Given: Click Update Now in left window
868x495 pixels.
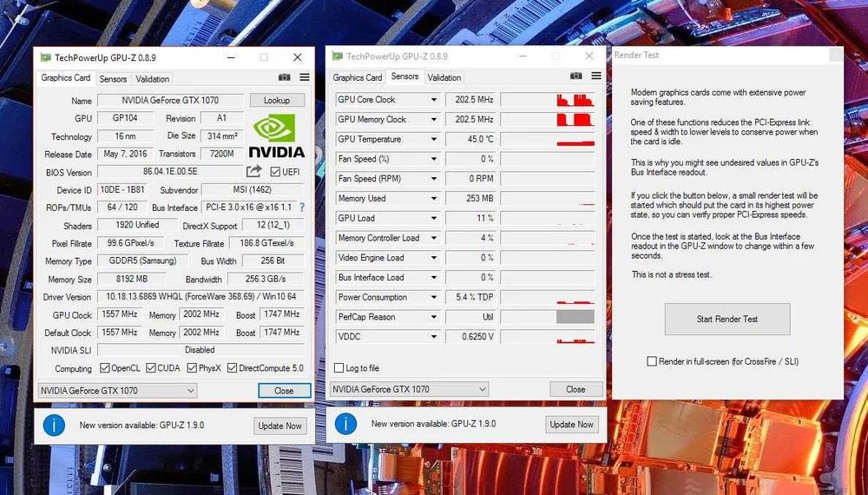Looking at the screenshot, I should click(279, 426).
